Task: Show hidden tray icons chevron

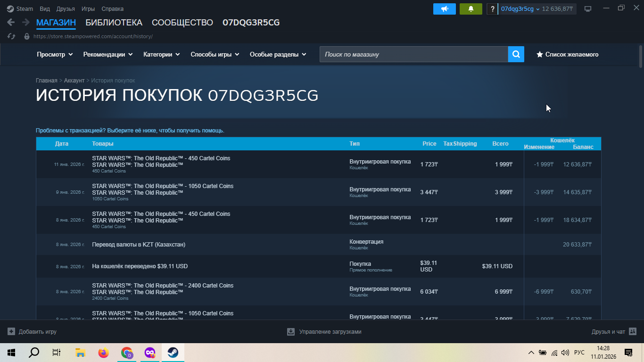Action: (531, 352)
